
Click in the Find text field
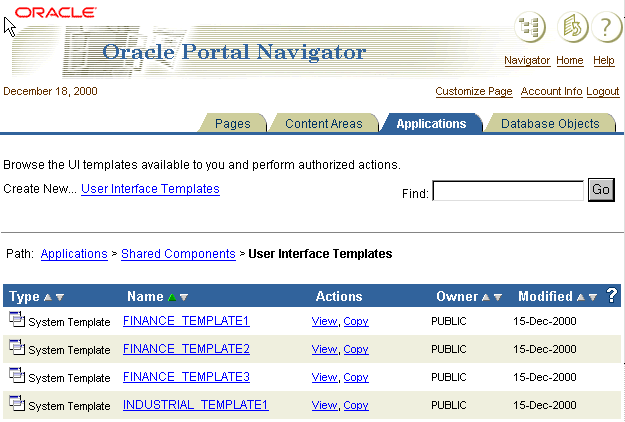(507, 190)
